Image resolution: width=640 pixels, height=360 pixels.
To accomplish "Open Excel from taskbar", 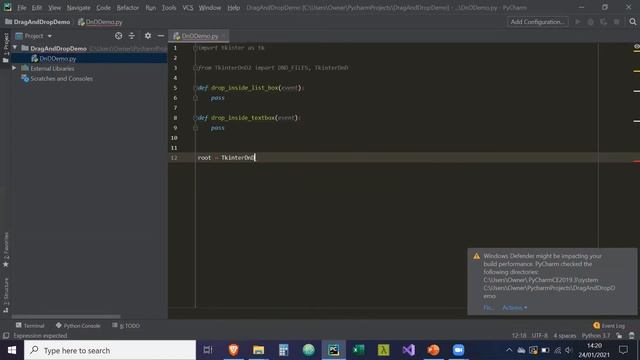I will click(358, 350).
